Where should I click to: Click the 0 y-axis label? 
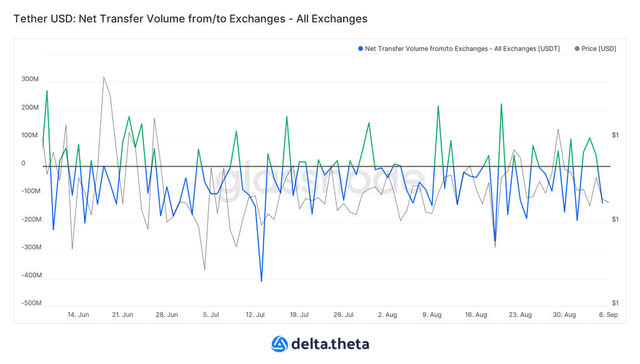point(23,163)
